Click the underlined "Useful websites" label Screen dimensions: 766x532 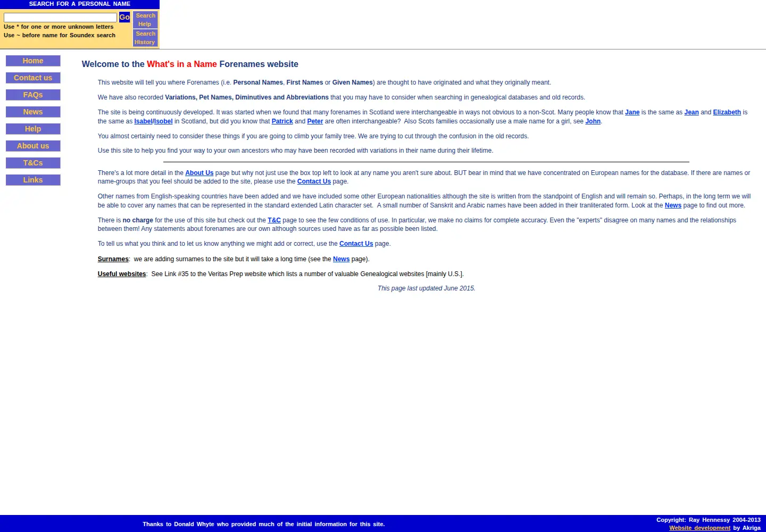122,274
